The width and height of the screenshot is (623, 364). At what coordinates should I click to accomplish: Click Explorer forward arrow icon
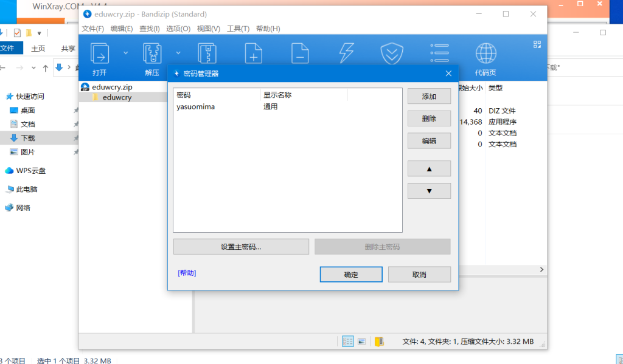point(19,68)
